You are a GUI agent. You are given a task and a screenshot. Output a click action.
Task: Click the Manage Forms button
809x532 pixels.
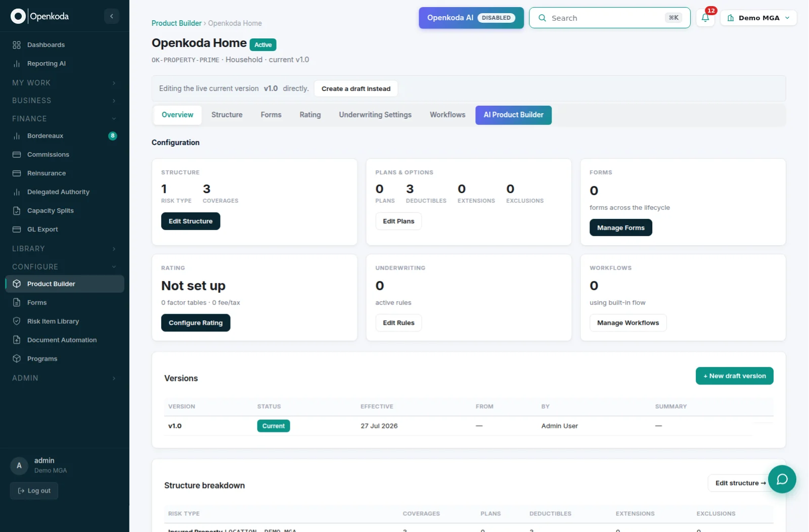click(x=620, y=228)
